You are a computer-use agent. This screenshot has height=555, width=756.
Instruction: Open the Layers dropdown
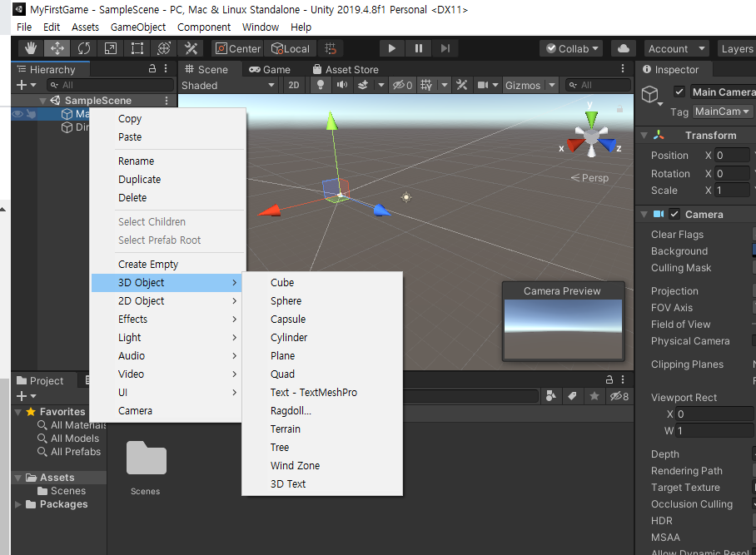[x=737, y=48]
